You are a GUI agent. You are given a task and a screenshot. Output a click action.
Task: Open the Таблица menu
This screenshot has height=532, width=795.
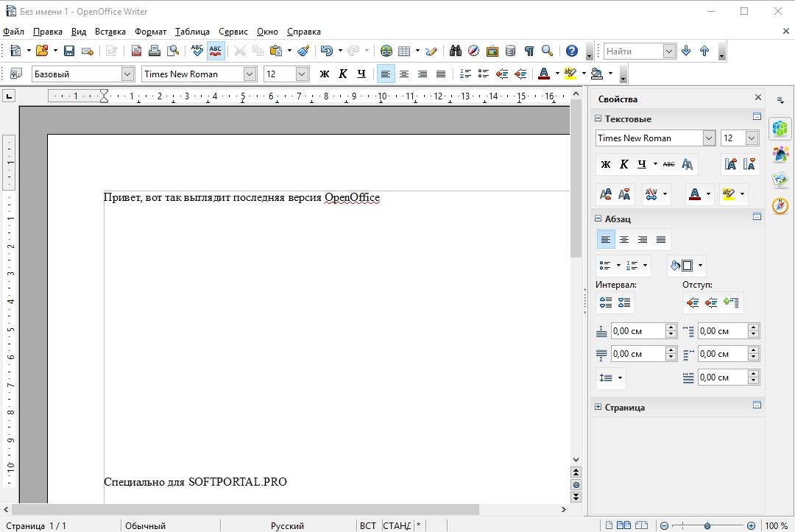pyautogui.click(x=192, y=32)
